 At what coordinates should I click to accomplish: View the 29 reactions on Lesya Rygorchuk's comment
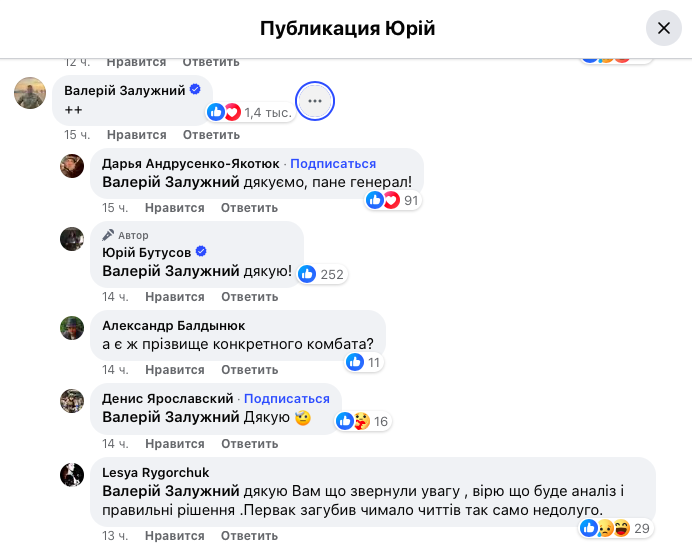[616, 528]
